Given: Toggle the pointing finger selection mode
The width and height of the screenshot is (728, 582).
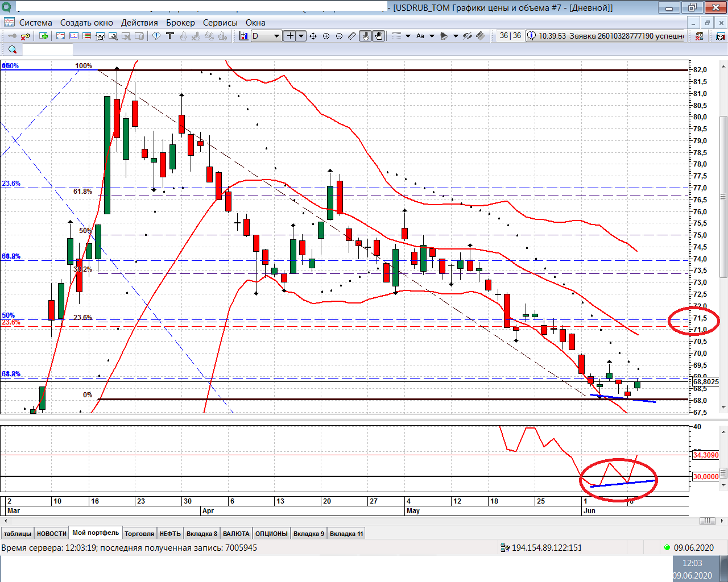Looking at the screenshot, I should [x=365, y=36].
